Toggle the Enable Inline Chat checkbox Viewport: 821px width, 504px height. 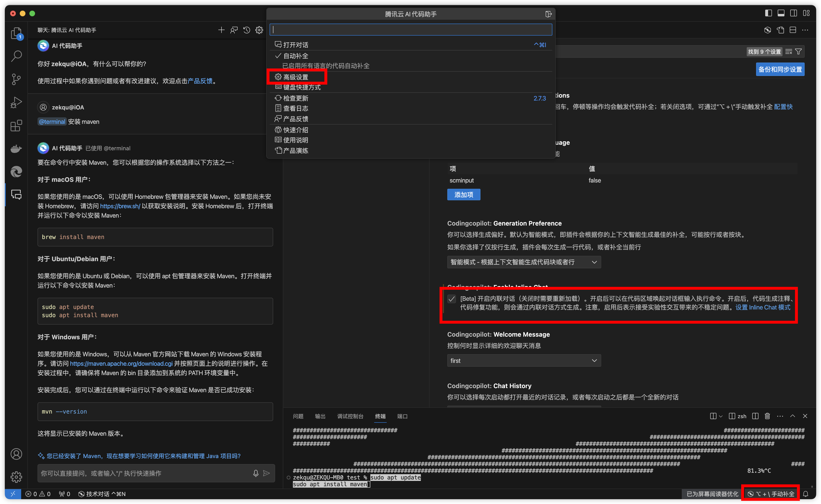[452, 299]
